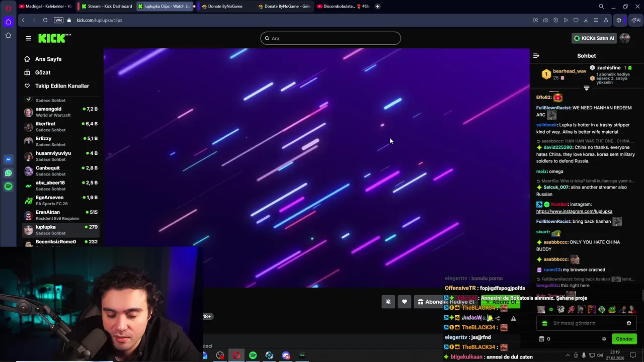
Task: Open ilkerfirat channel in sidebar
Action: (x=60, y=126)
